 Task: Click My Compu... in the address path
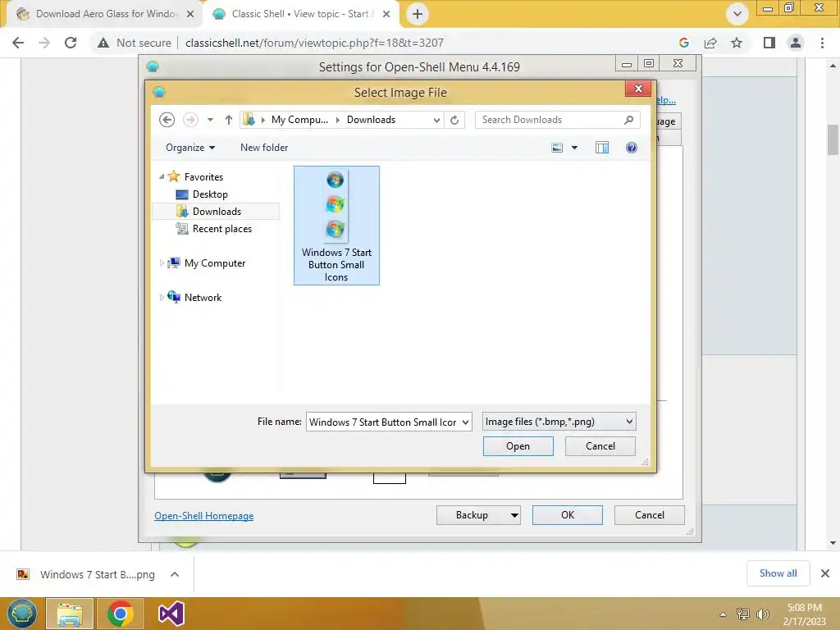pyautogui.click(x=299, y=120)
